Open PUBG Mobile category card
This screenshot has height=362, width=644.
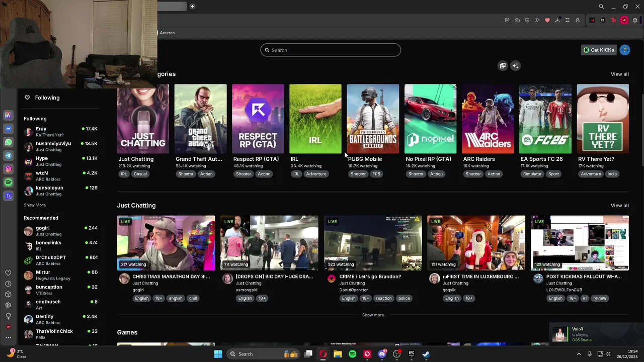[373, 119]
